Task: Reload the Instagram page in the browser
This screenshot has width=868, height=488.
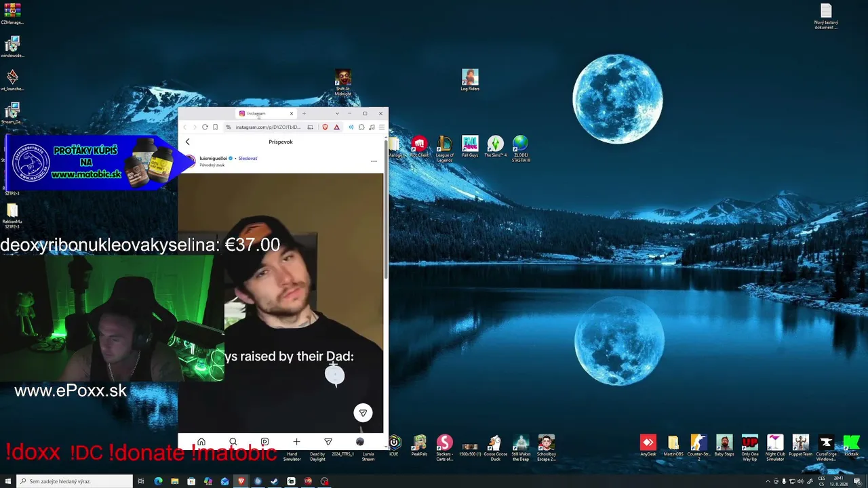Action: pos(205,127)
